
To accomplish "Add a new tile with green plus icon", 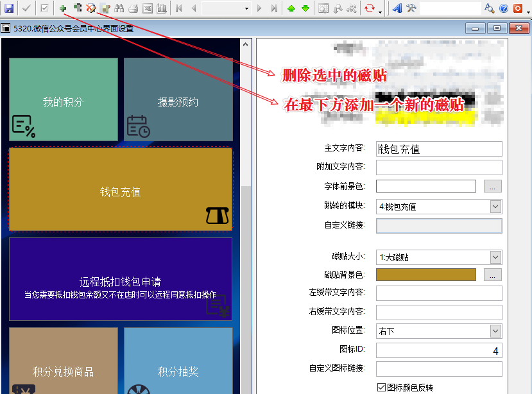I will click(63, 8).
